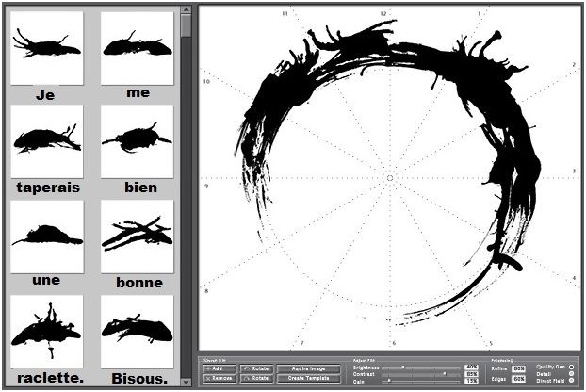Click the 'taperais' caption text
This screenshot has height=392, width=586.
point(48,188)
